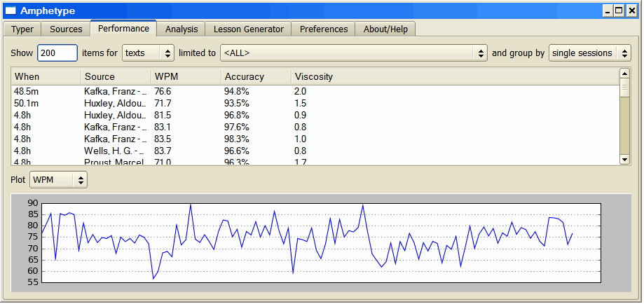This screenshot has height=304, width=644.
Task: Click the table scrollbar down arrow
Action: coord(624,160)
